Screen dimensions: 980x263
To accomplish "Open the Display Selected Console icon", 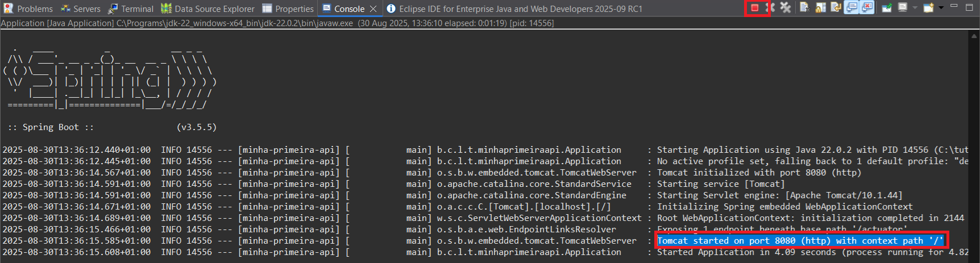I will 902,8.
